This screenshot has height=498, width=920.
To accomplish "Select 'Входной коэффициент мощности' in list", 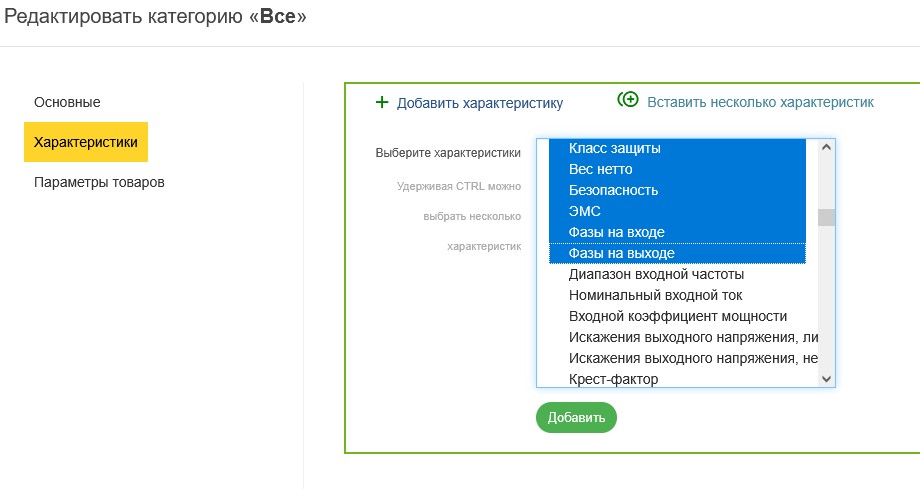I will pos(677,316).
